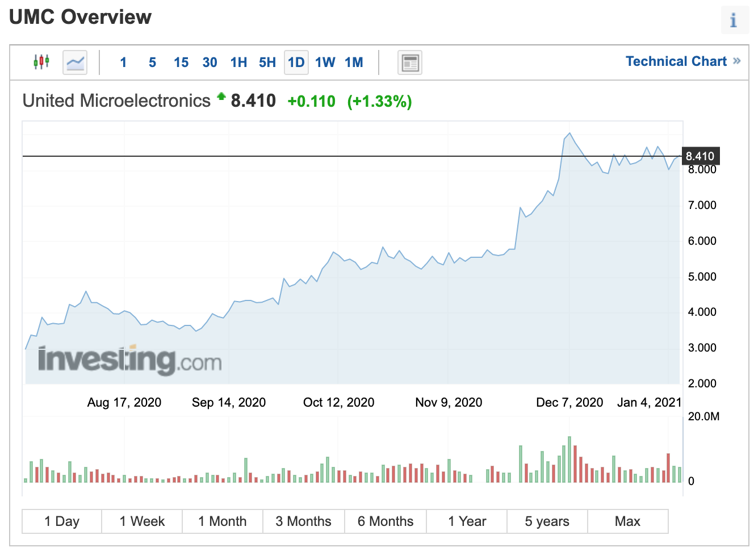
Task: Click the Sep 14, 2020 axis label
Action: click(229, 402)
